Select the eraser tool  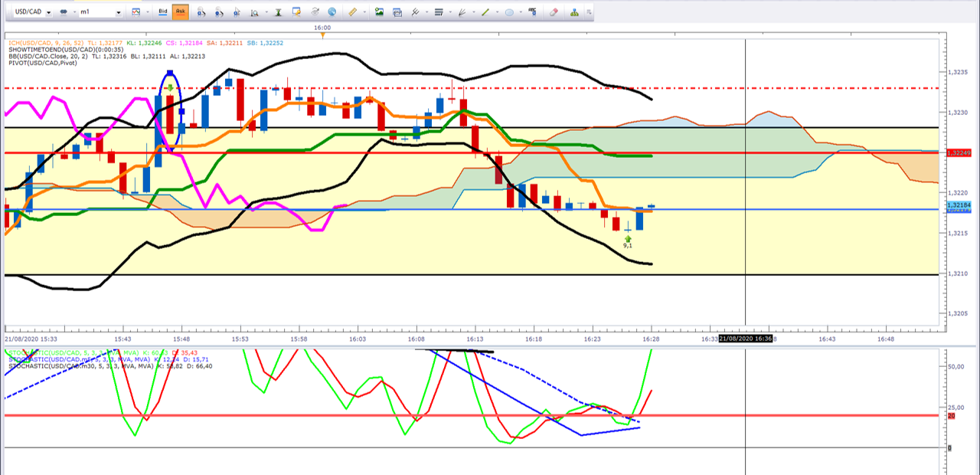point(554,12)
